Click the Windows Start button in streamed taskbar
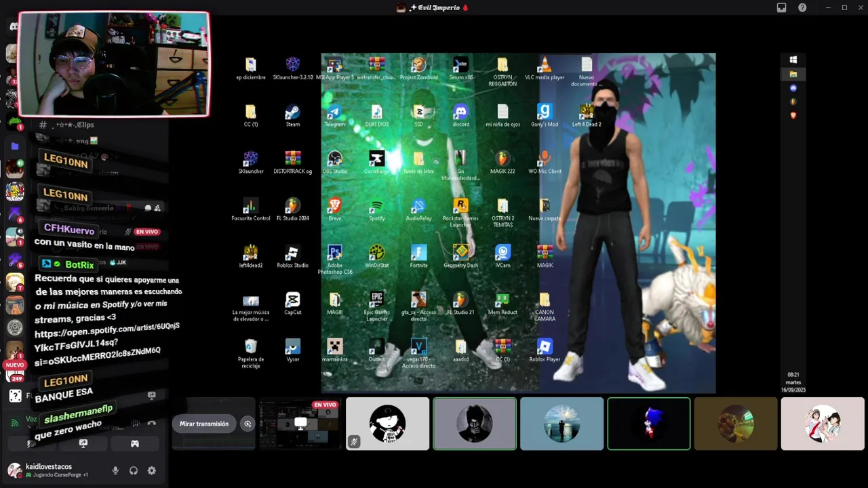This screenshot has height=488, width=868. 793,60
